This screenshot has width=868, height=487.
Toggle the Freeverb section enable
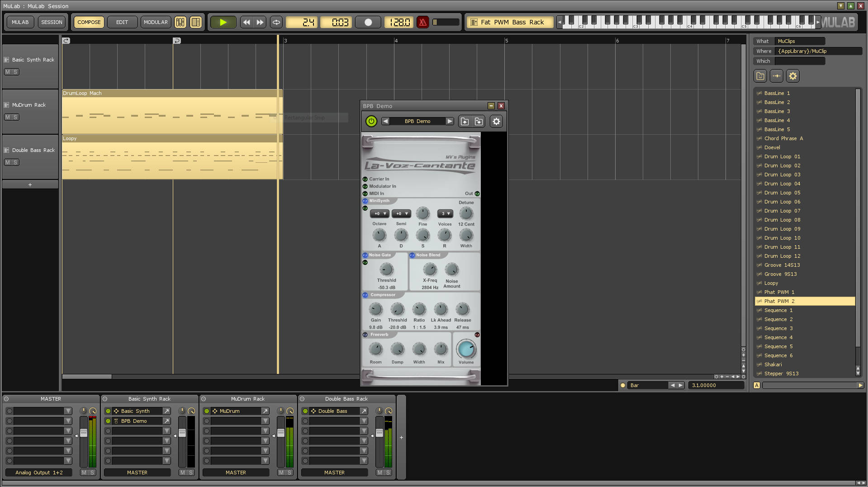(x=365, y=335)
